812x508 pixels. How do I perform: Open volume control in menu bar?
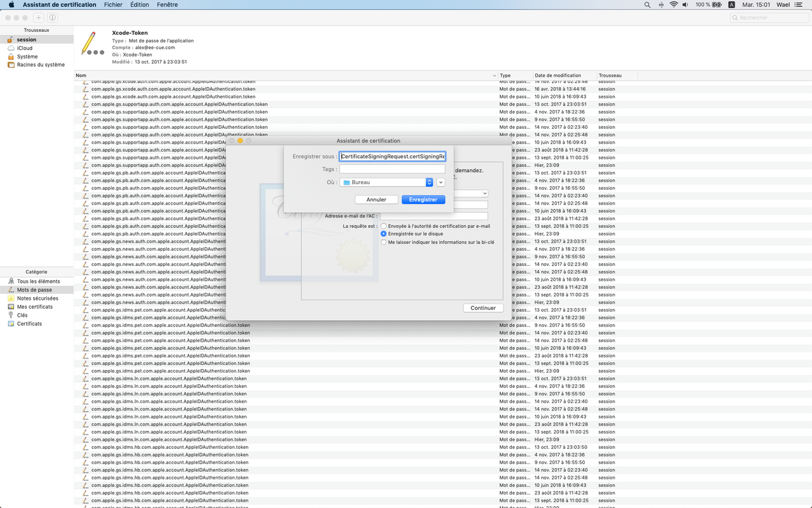(686, 4)
